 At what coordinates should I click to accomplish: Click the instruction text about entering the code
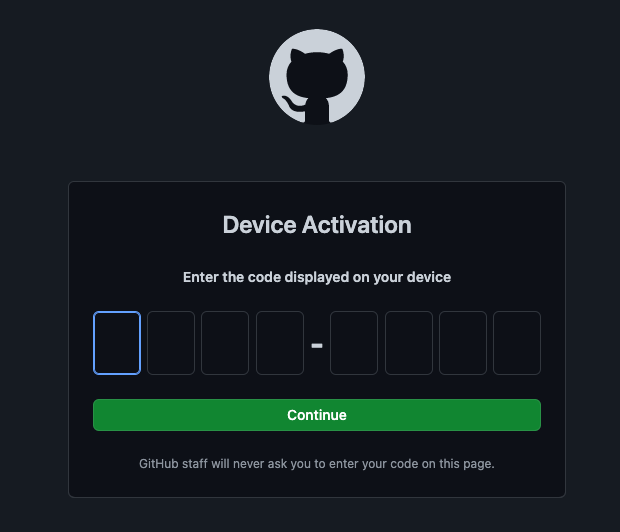317,277
